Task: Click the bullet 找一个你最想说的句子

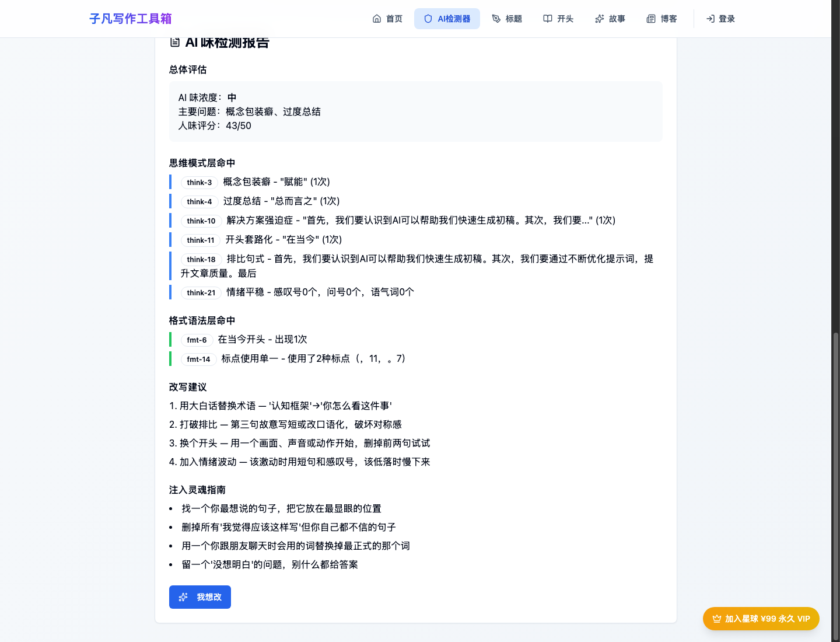Action: 281,508
